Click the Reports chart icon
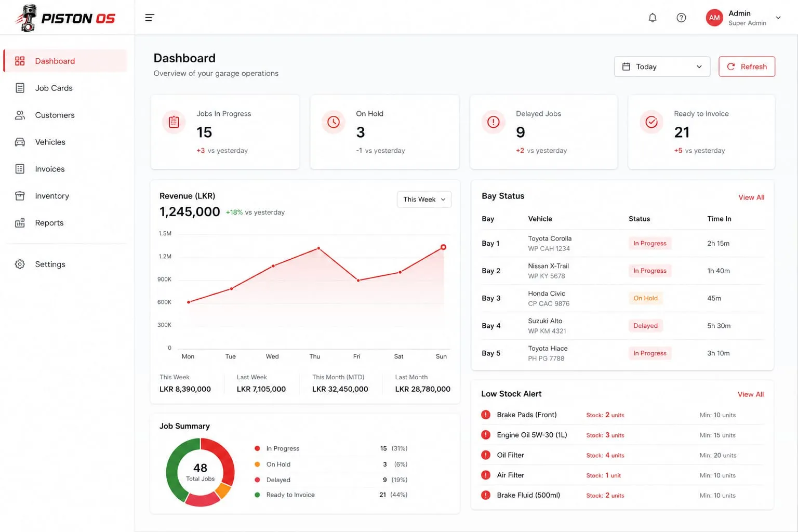 point(20,223)
